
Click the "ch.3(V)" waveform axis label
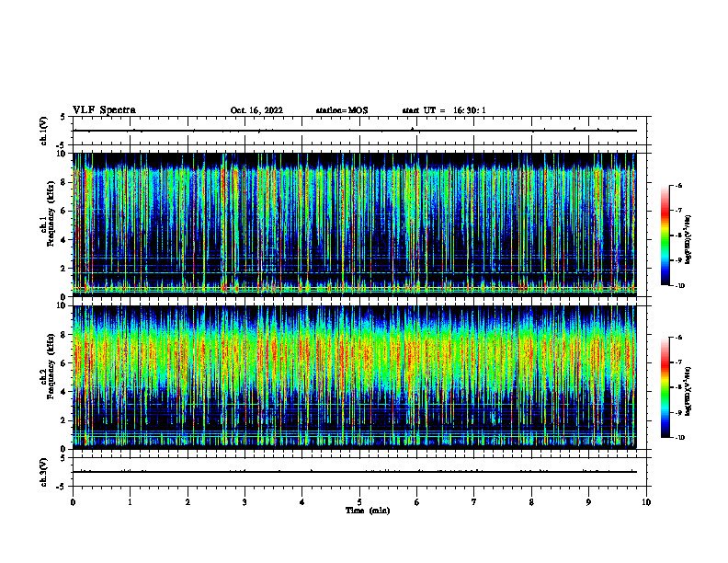[44, 472]
